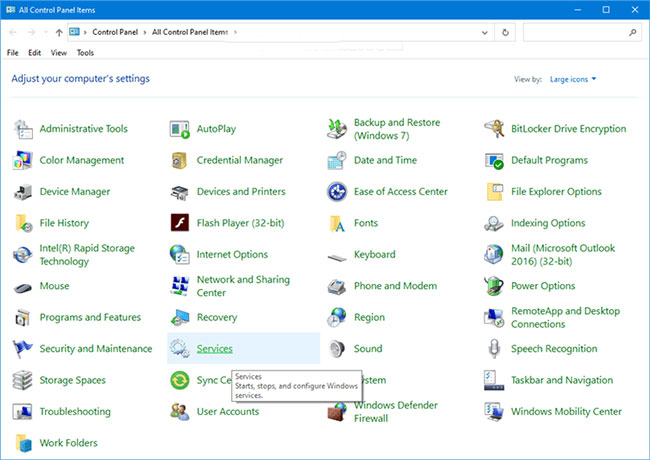Open the File menu
This screenshot has height=460, width=650.
click(12, 53)
